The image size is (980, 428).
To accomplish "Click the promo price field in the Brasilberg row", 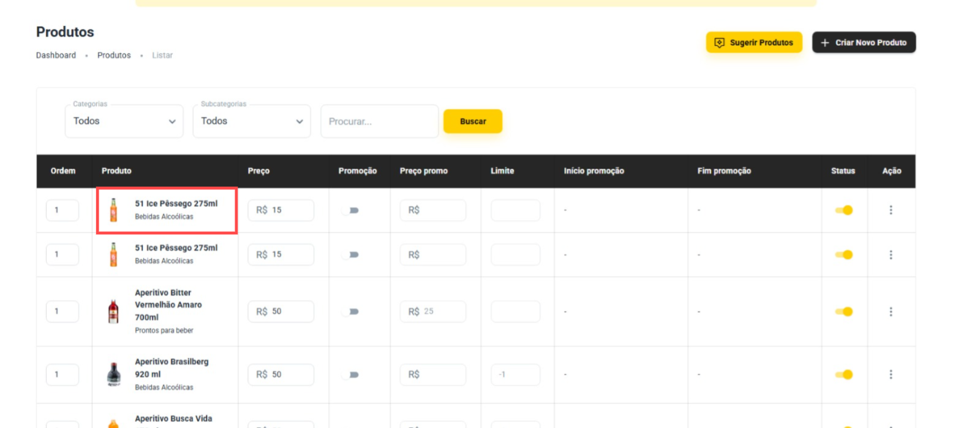I will coord(433,374).
